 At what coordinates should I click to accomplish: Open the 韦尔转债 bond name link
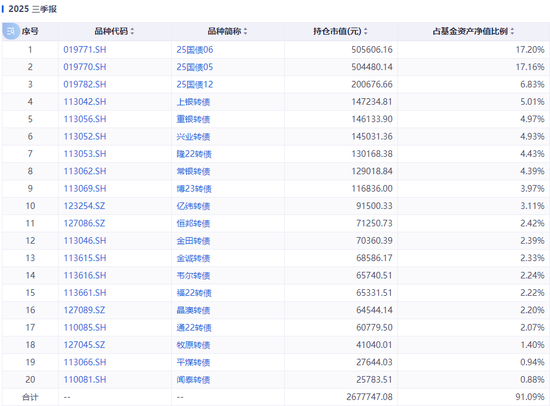(193, 275)
